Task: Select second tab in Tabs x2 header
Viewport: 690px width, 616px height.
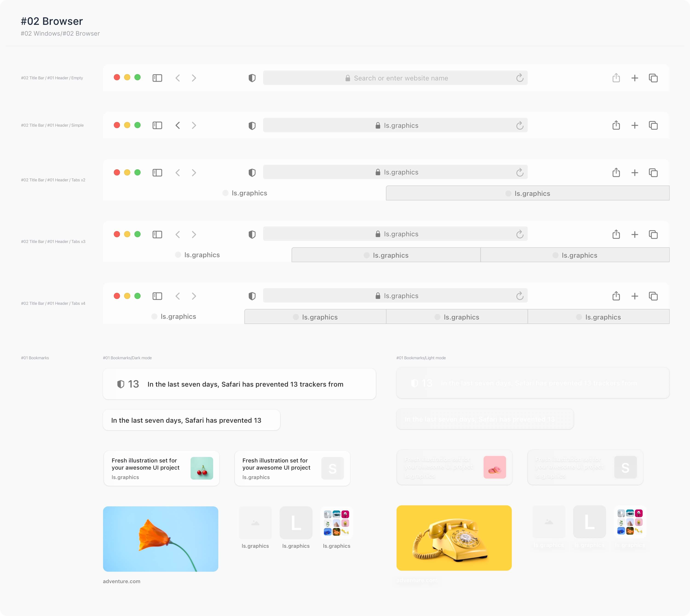Action: coord(527,193)
